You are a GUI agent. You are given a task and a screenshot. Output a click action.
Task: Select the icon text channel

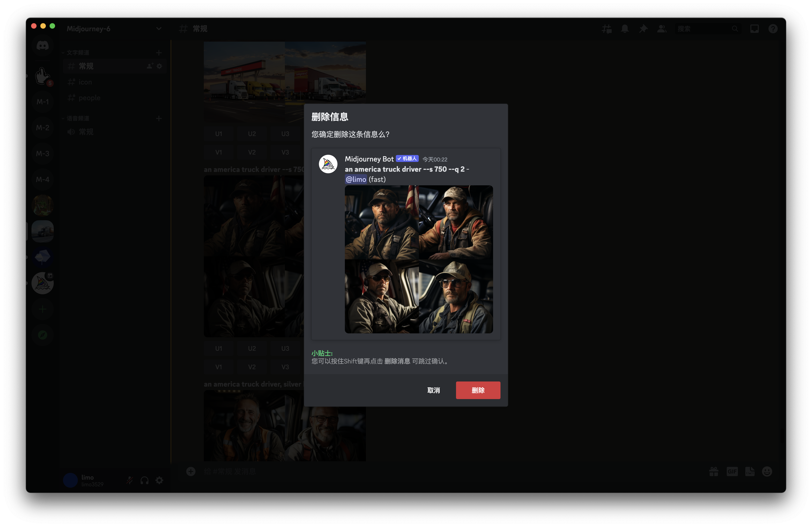coord(85,82)
